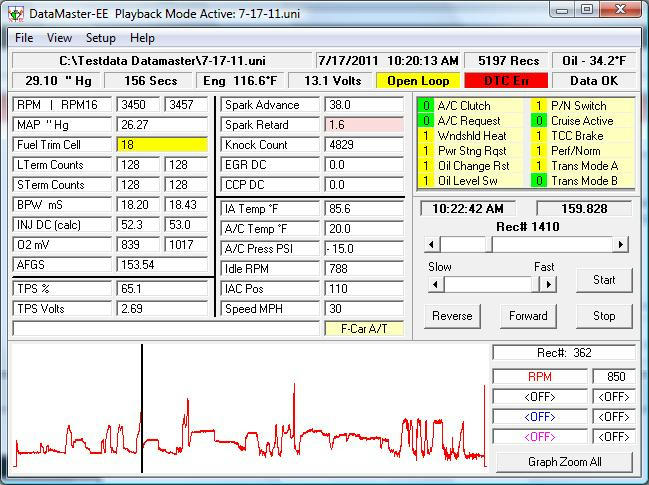Image resolution: width=649 pixels, height=485 pixels.
Task: Click the record scrollbar right arrow
Action: [x=621, y=245]
